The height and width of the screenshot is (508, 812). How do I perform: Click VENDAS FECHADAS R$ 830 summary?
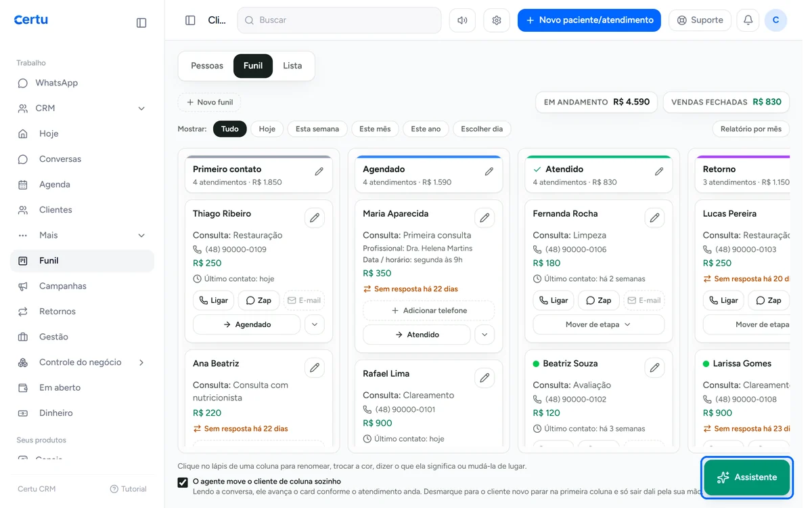point(726,102)
